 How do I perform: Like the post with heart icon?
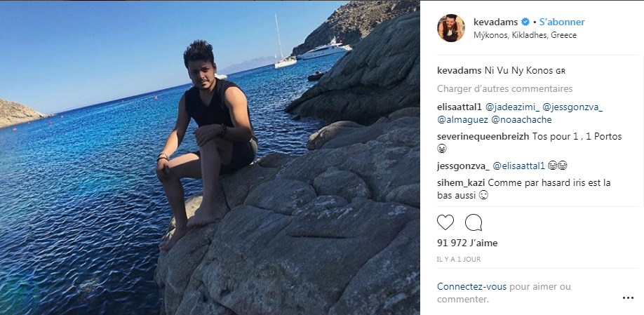click(445, 222)
